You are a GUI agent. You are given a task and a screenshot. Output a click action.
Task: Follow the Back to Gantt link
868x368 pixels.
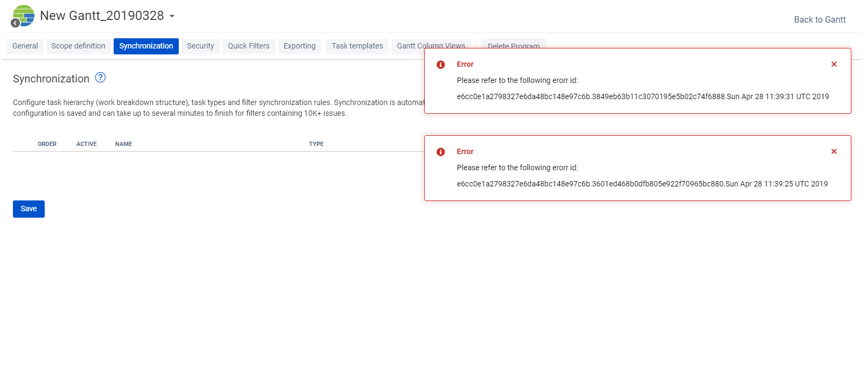point(820,20)
